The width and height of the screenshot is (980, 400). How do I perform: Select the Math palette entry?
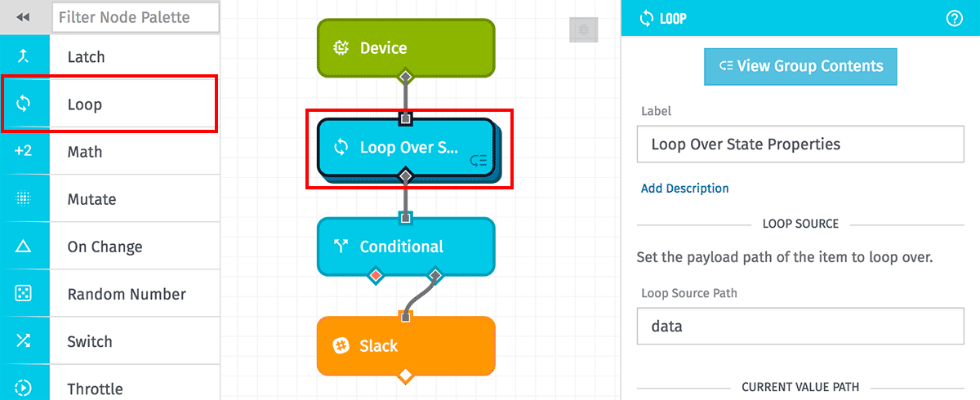(x=135, y=152)
